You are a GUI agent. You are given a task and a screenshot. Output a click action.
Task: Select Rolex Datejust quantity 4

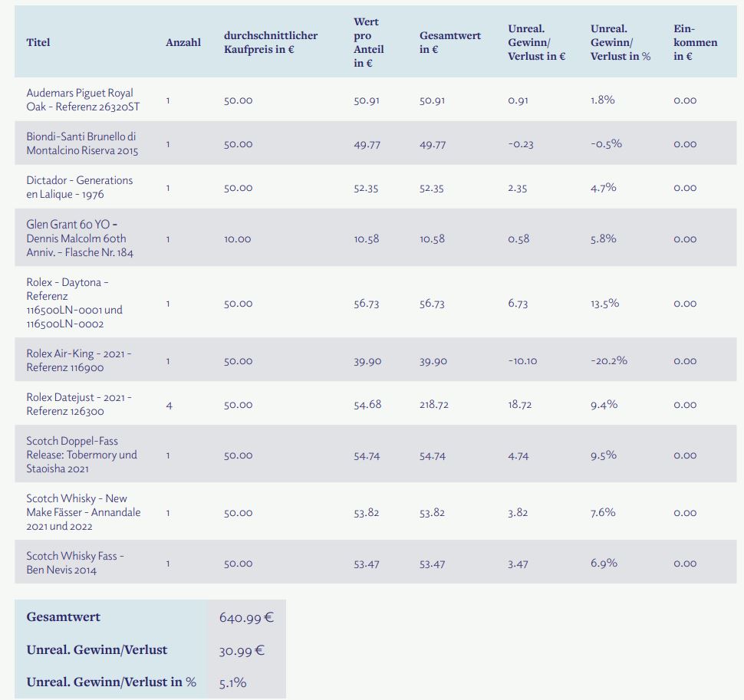tap(169, 405)
